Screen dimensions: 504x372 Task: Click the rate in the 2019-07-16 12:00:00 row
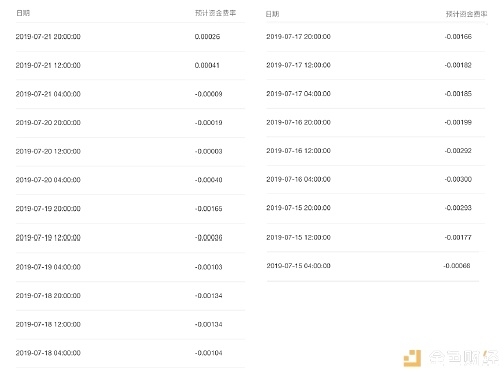click(458, 151)
